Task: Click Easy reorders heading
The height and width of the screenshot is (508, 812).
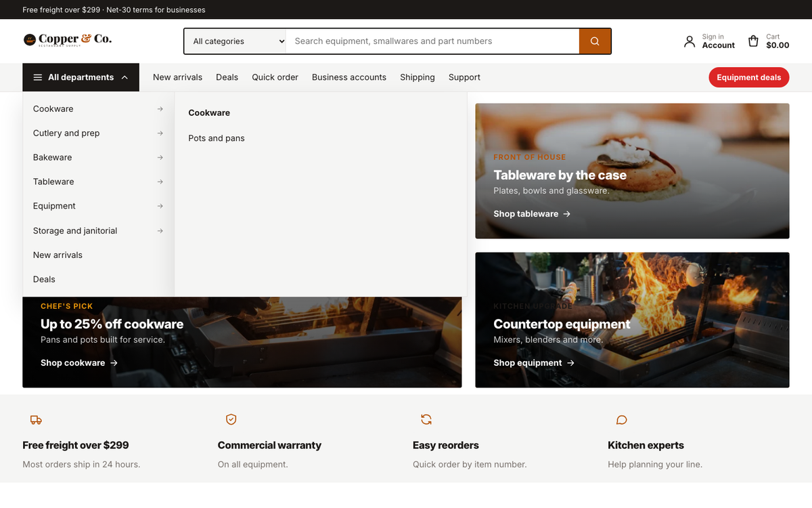Action: 446,446
